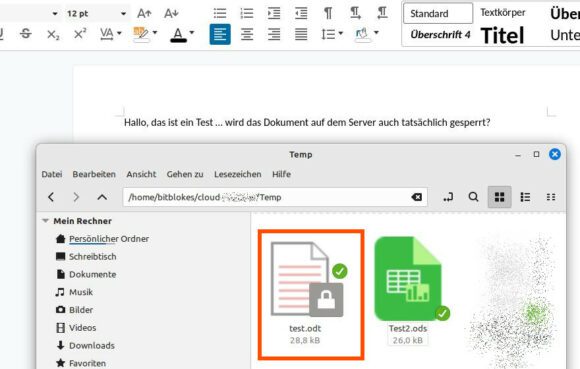Apply strikethrough formatting
This screenshot has width=580, height=369.
26,34
